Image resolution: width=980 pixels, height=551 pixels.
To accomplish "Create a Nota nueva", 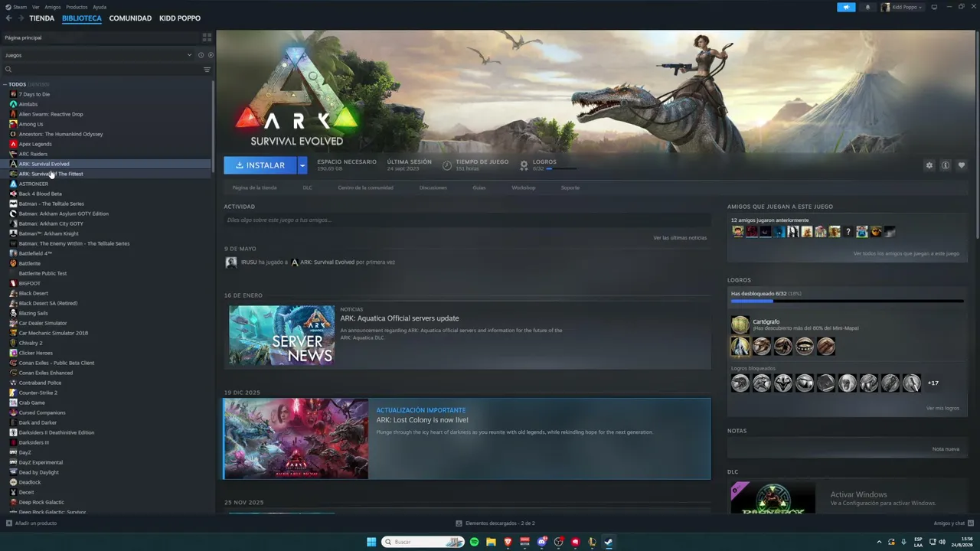I will 946,449.
